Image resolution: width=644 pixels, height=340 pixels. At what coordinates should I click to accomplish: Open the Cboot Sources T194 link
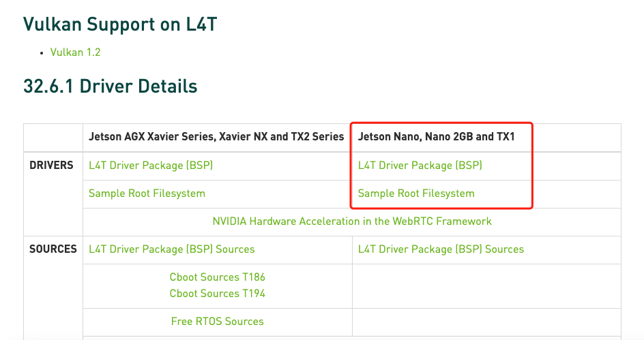[217, 294]
